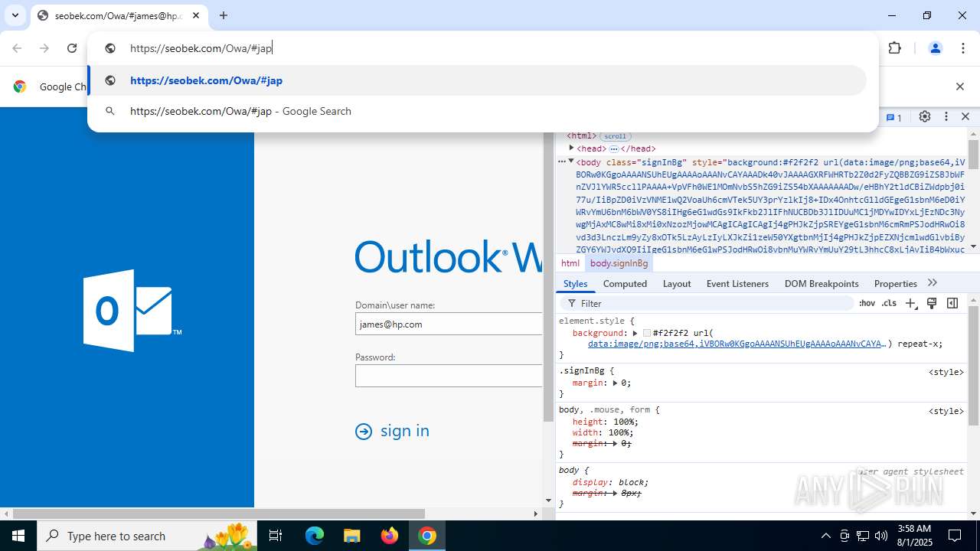The width and height of the screenshot is (980, 551).
Task: Click the display: block declaration
Action: point(610,482)
